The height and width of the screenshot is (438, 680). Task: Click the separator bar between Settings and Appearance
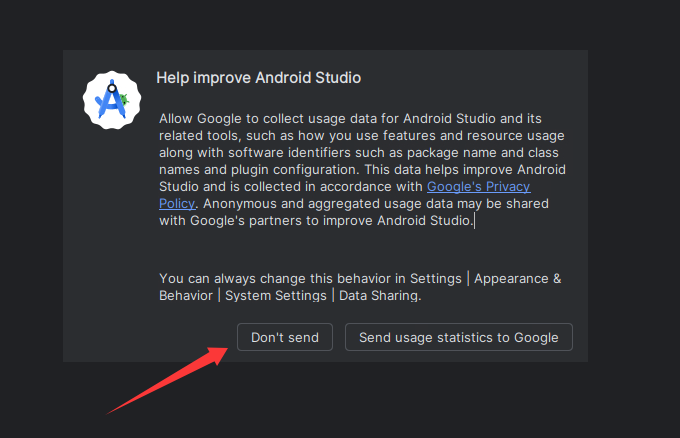point(468,278)
